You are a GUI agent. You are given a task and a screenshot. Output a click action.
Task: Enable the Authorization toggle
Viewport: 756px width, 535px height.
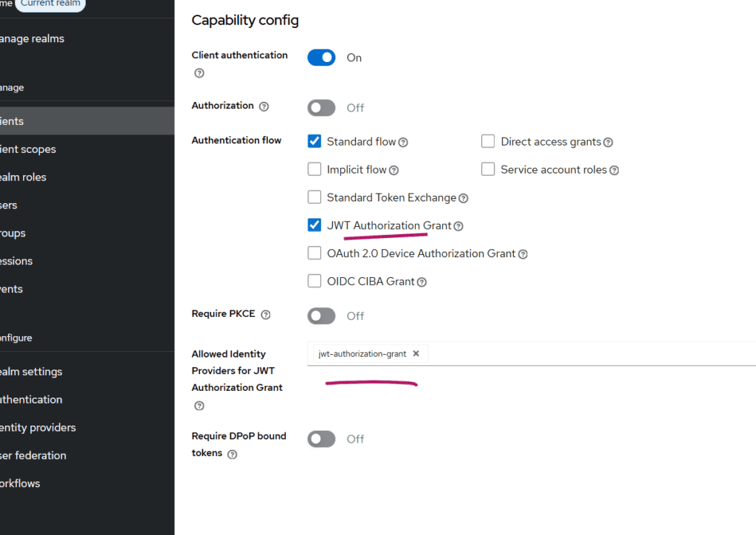[x=321, y=107]
